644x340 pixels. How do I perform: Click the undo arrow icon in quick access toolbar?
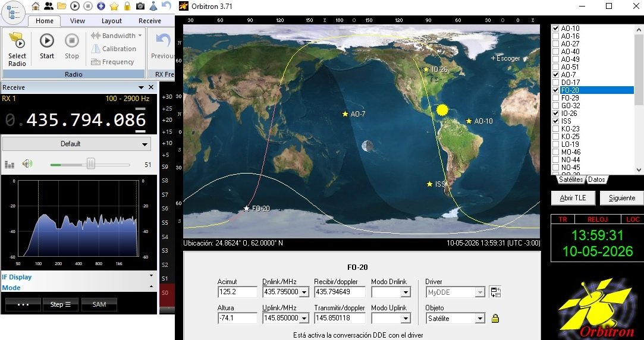167,6
